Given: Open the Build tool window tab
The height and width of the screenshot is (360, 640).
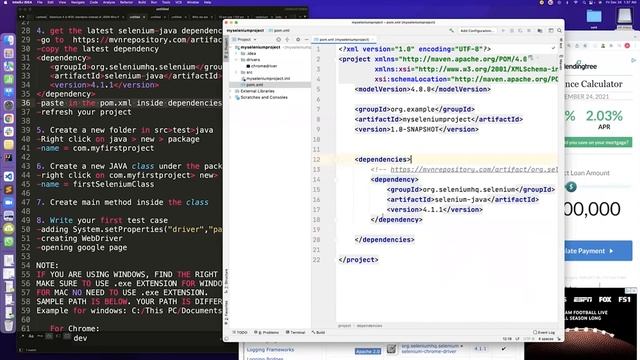Looking at the screenshot, I should tap(318, 333).
